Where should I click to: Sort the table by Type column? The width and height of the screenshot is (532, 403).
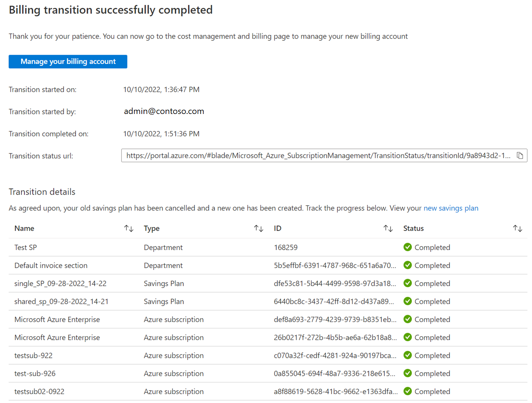click(258, 229)
